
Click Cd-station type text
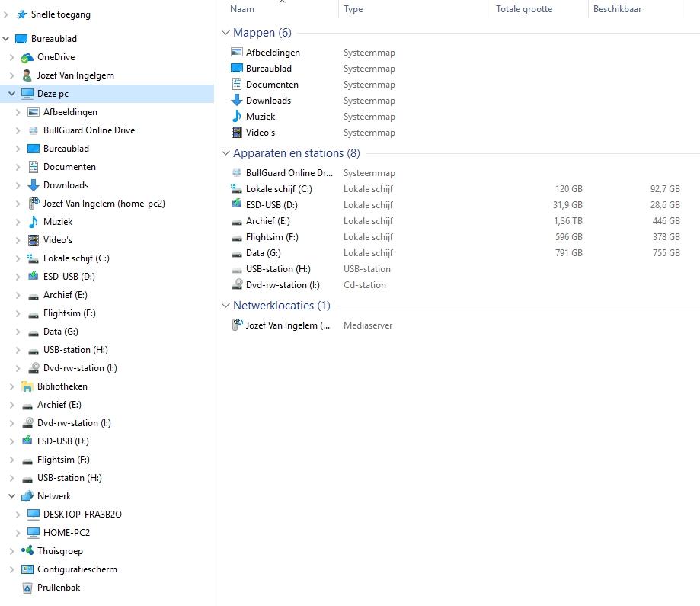(364, 284)
